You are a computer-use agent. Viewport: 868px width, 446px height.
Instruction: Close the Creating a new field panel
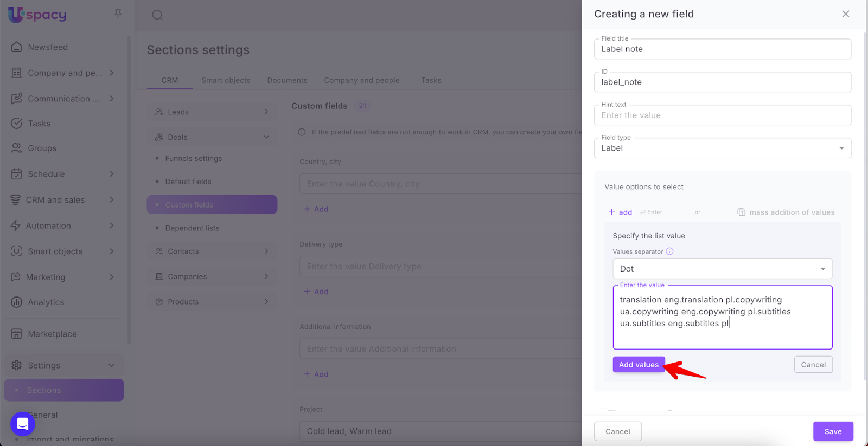pyautogui.click(x=845, y=14)
